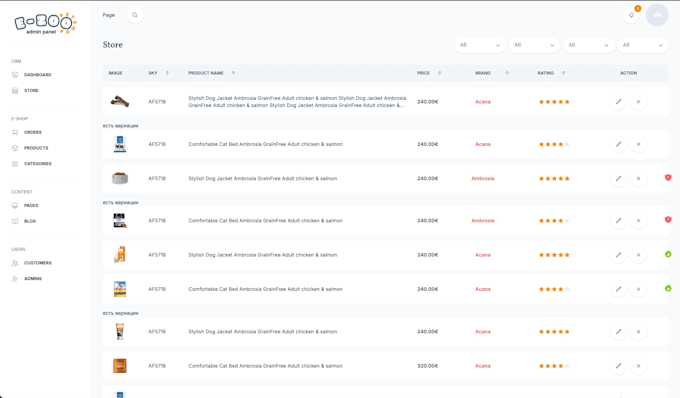The image size is (680, 398).
Task: Click the long truncated Stylish Dog Jacket product name
Action: (x=297, y=102)
